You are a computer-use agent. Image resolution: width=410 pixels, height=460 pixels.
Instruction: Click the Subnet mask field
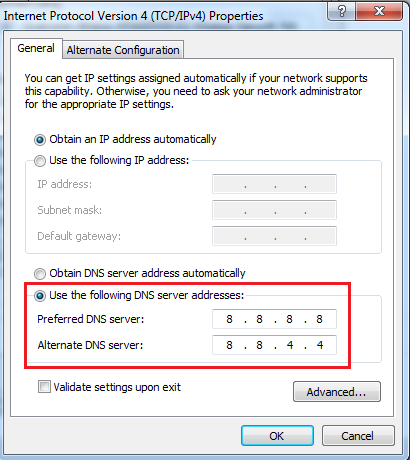pos(274,210)
